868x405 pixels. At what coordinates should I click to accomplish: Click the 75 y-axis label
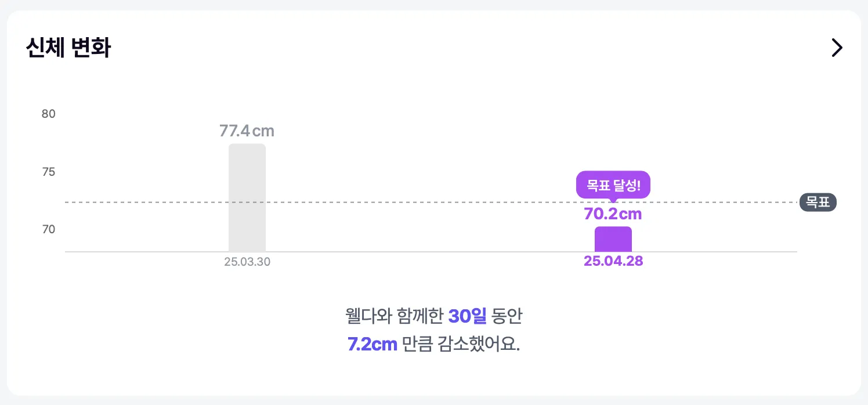49,172
